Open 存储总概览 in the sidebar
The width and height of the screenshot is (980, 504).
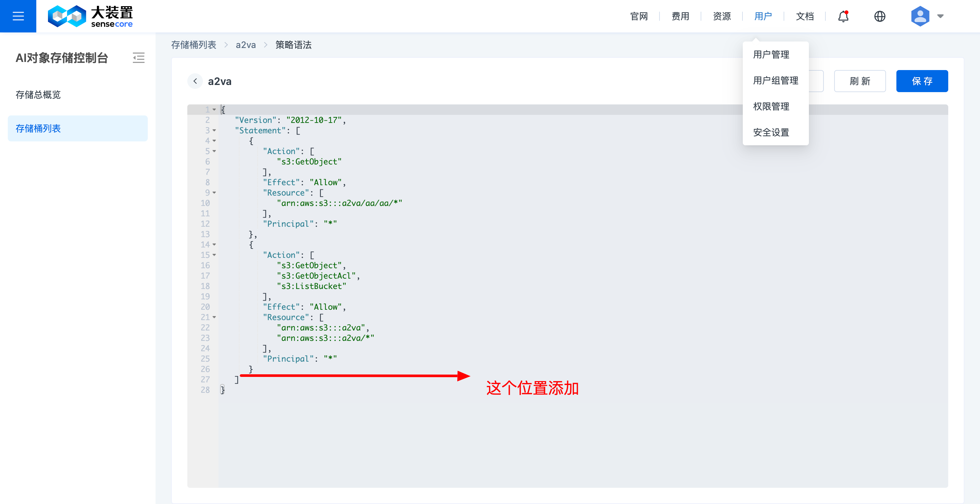38,95
